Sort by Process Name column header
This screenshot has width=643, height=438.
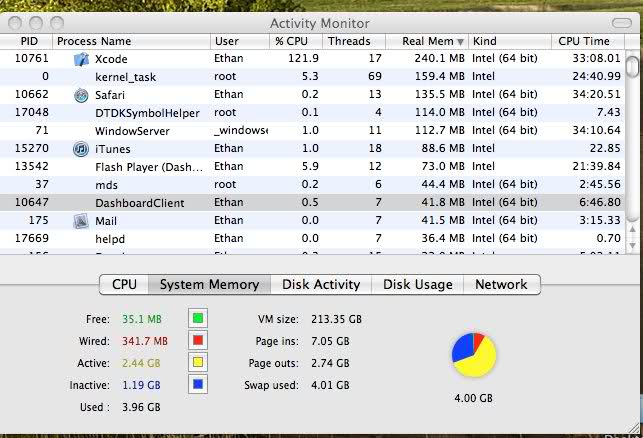coord(131,41)
